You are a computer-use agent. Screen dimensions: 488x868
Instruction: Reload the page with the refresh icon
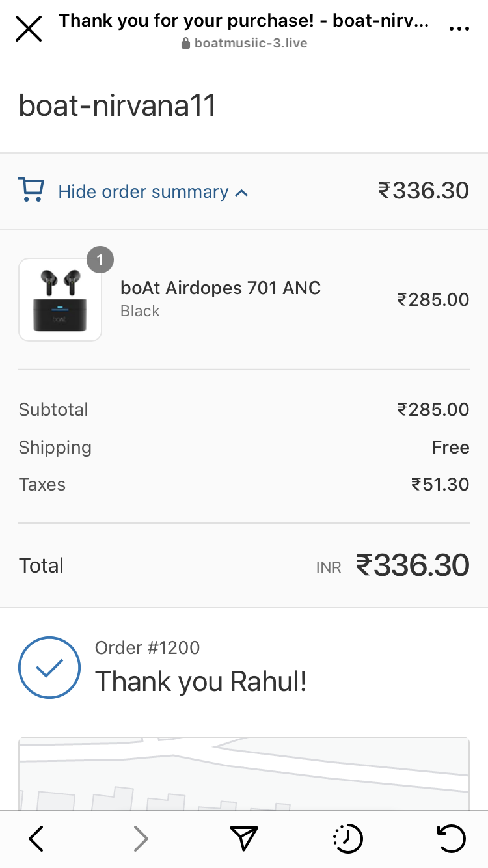[x=451, y=839]
